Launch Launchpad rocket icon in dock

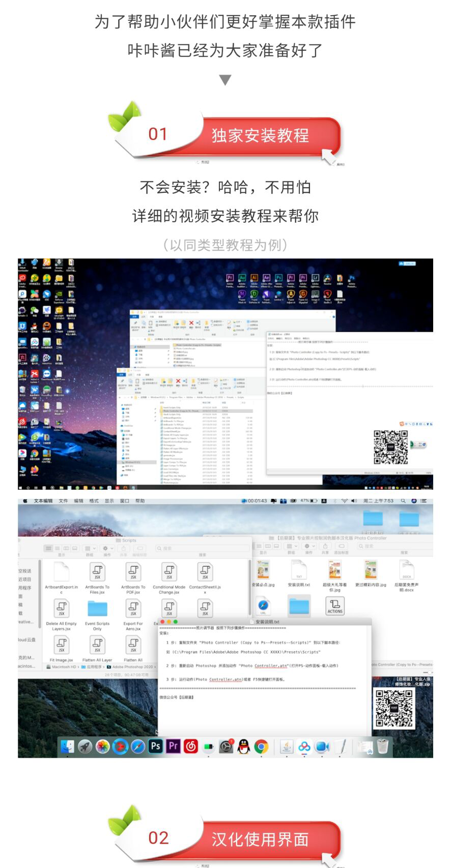click(85, 746)
